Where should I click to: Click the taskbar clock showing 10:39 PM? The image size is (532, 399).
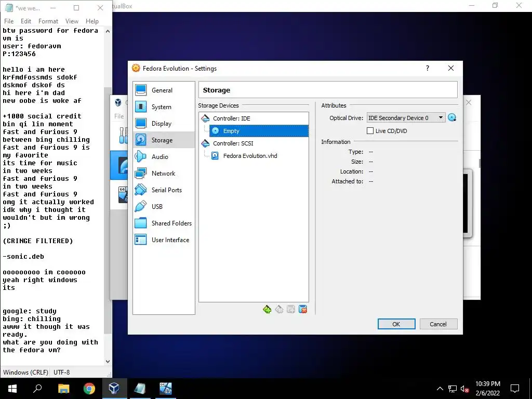[x=487, y=389]
